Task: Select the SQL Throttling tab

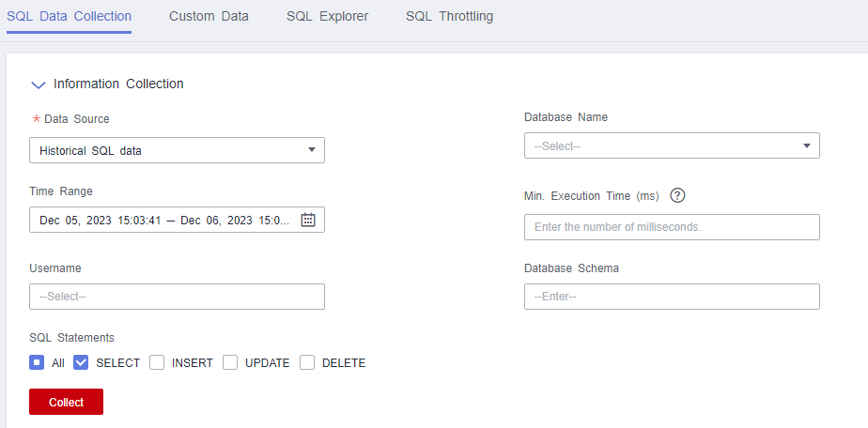Action: [x=449, y=17]
